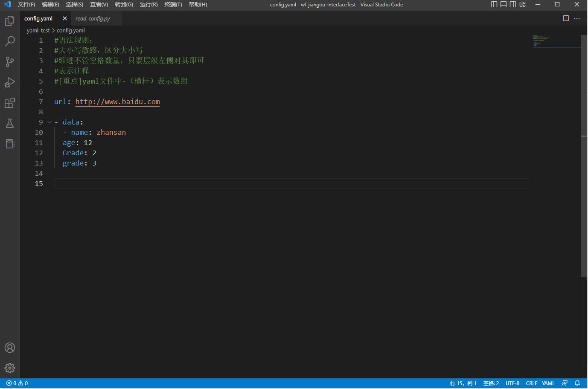Viewport: 588px width, 389px height.
Task: Toggle the bottom panel layout icon
Action: pyautogui.click(x=504, y=4)
